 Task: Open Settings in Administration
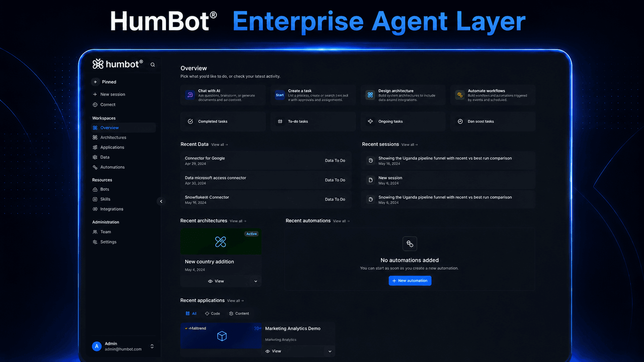(104, 242)
